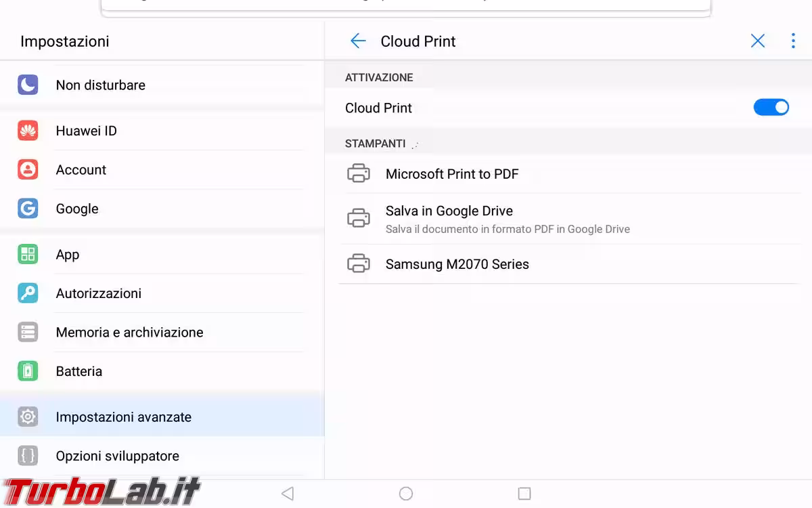Open the Google settings icon

(x=28, y=209)
